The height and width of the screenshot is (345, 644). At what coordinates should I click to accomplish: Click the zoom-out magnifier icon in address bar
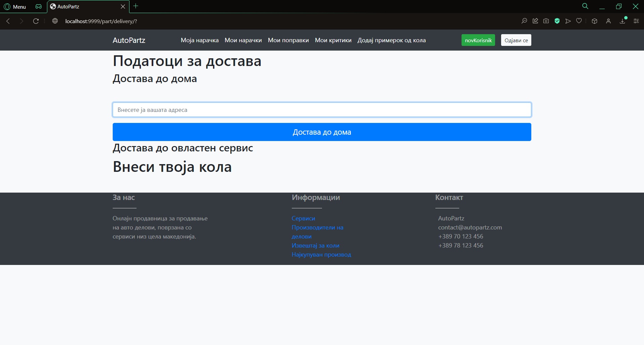pyautogui.click(x=524, y=21)
